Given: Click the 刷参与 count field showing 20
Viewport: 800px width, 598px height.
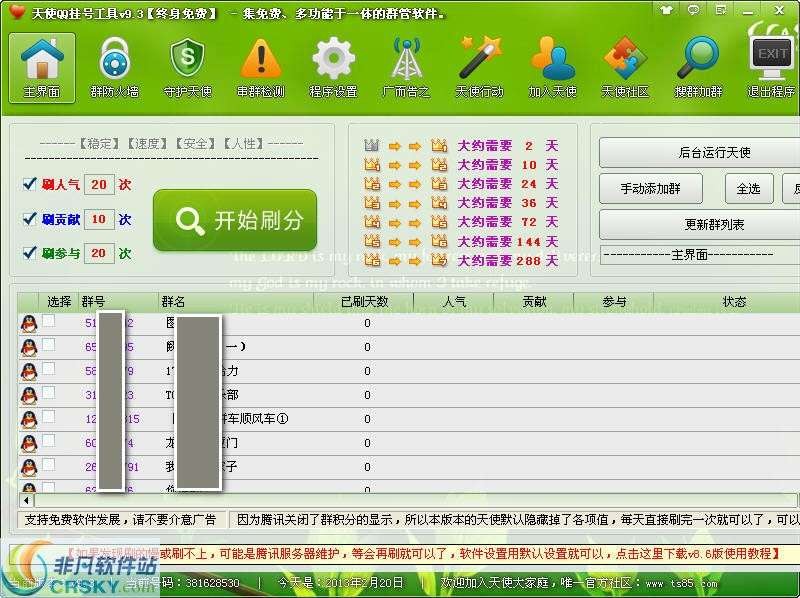Looking at the screenshot, I should point(99,254).
